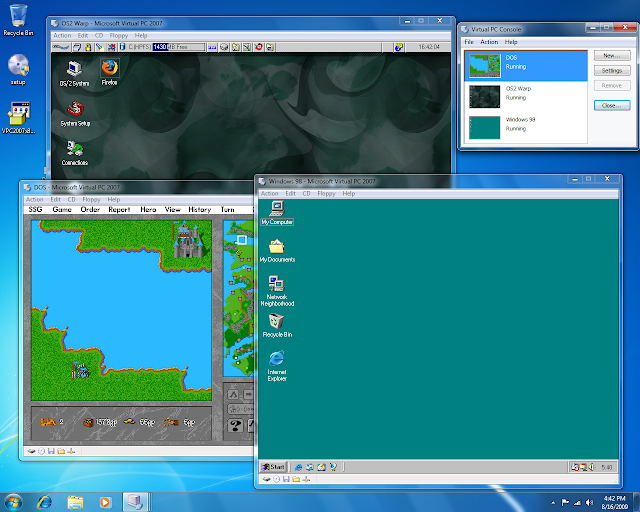
Task: Click the red X shutdown icon in OS/2 toolbar
Action: point(111,47)
